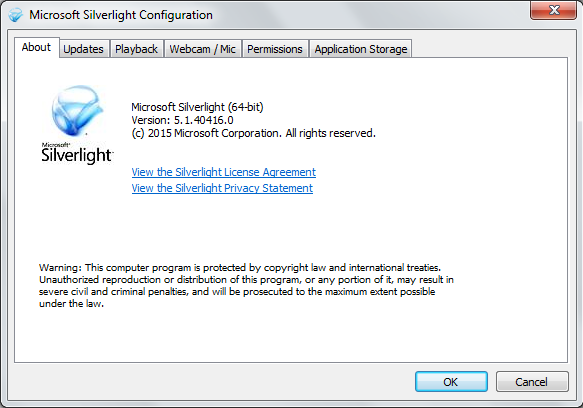Viewport: 583px width, 408px height.
Task: Click the Version 5.1.40416.0 text
Action: [x=182, y=120]
